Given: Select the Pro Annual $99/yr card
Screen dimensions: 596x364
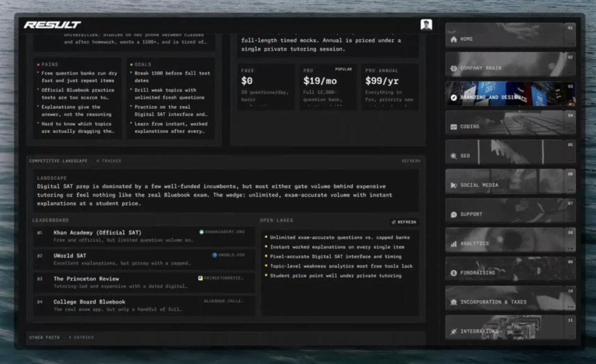Looking at the screenshot, I should (390, 87).
